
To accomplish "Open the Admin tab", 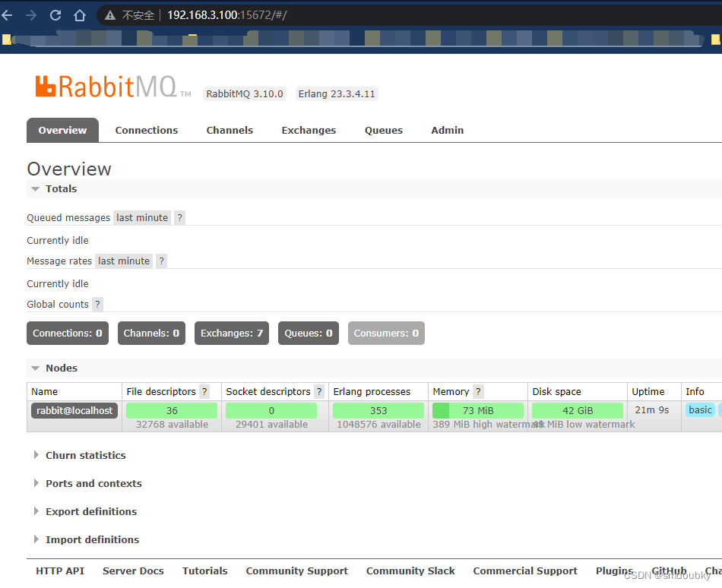I will point(447,130).
